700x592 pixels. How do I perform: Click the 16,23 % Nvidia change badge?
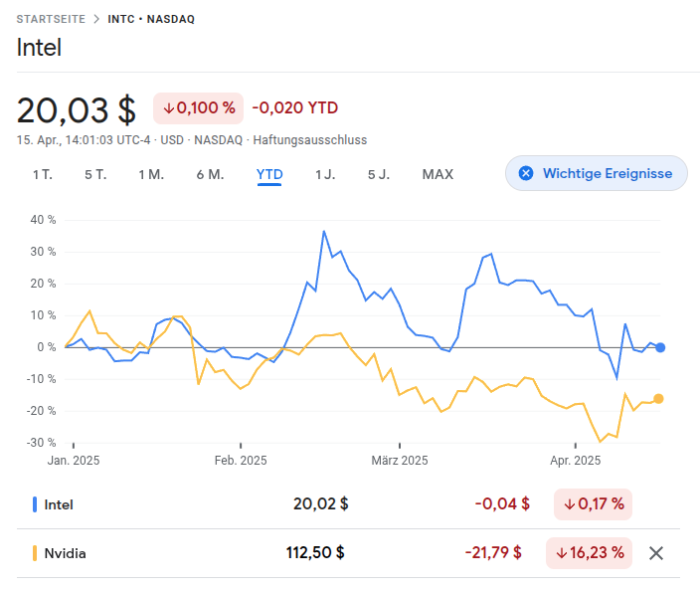(589, 552)
